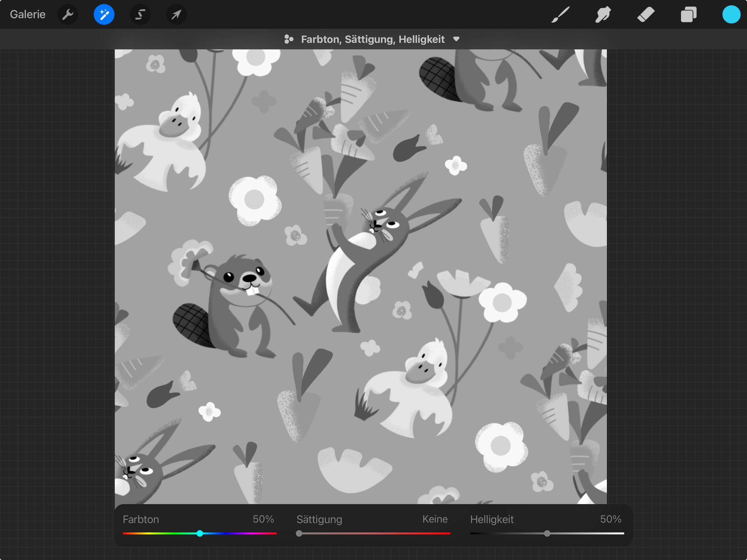
Task: Click the Farbton hue slider handle
Action: [x=200, y=533]
